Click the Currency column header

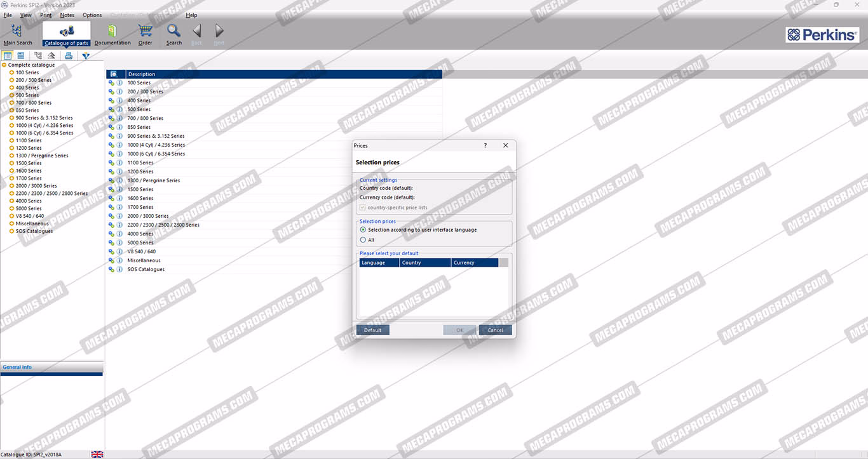tap(474, 263)
